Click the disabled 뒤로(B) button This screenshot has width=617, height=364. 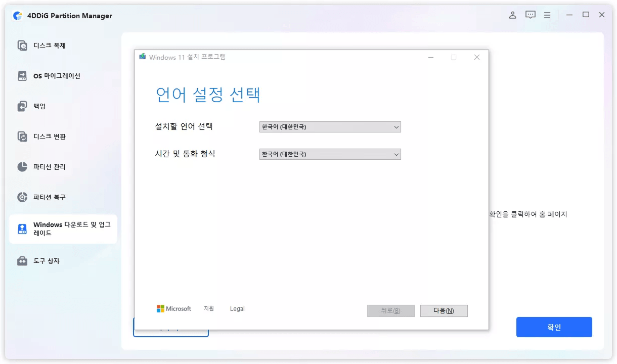[x=390, y=310]
